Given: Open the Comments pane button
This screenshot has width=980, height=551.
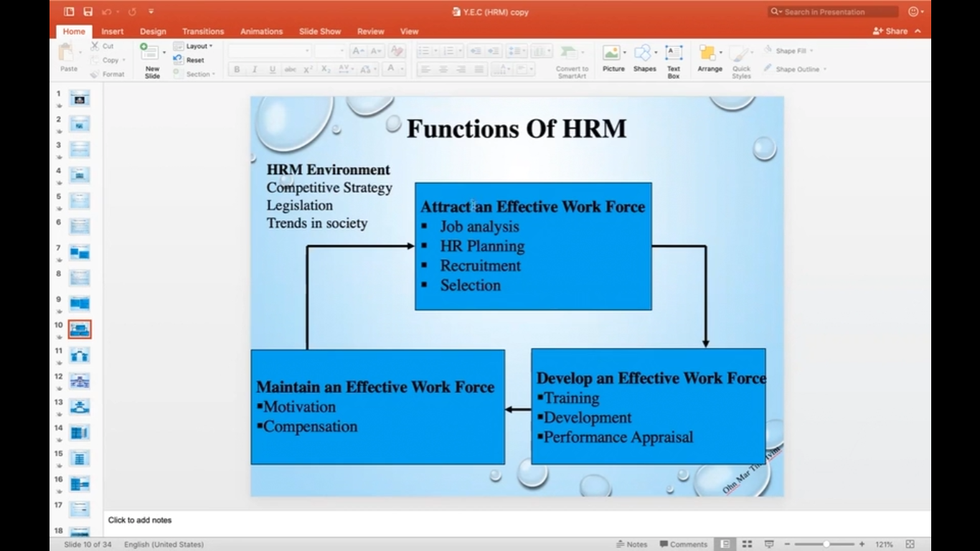Looking at the screenshot, I should click(684, 545).
